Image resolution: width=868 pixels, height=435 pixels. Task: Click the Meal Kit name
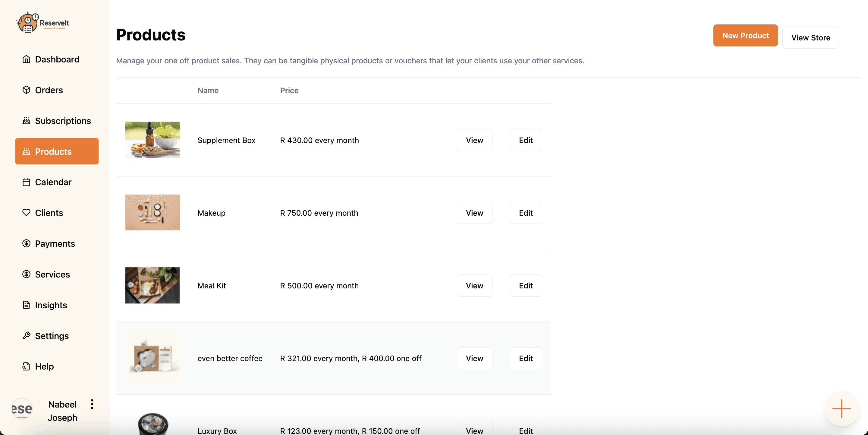(212, 286)
